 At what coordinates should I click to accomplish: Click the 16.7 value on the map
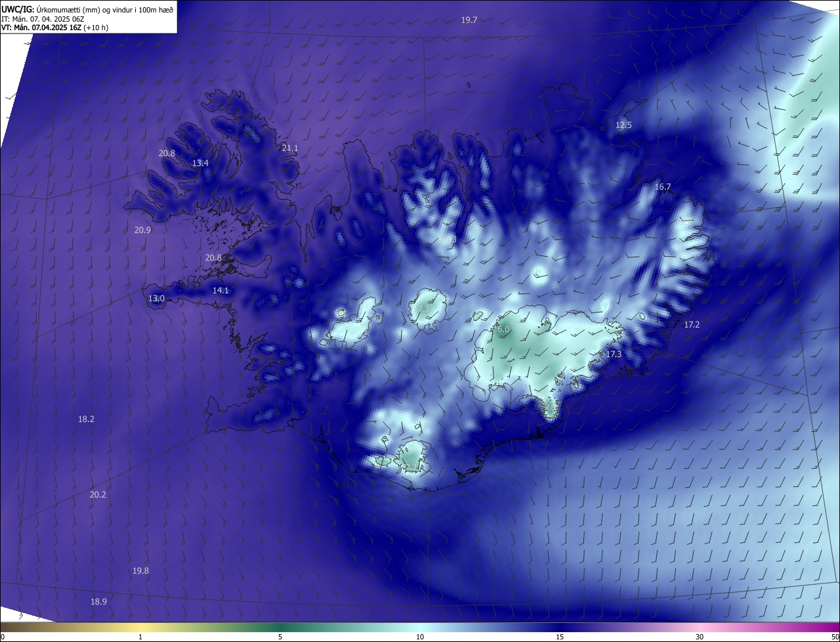click(x=663, y=187)
